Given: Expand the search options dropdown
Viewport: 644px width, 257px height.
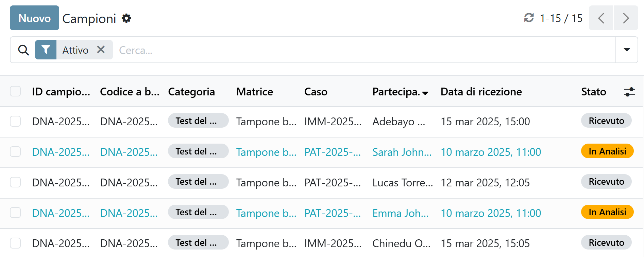Looking at the screenshot, I should [x=627, y=50].
